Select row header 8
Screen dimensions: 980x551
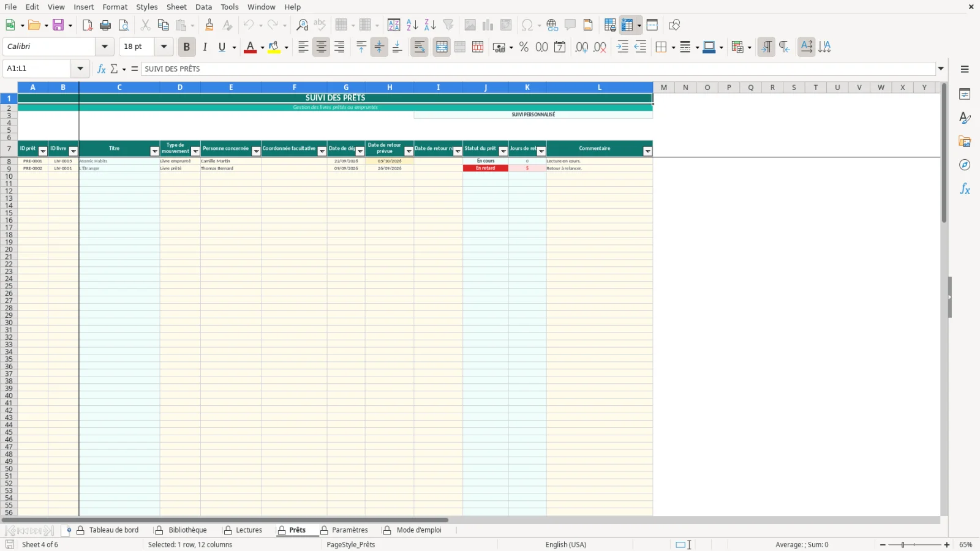point(9,162)
